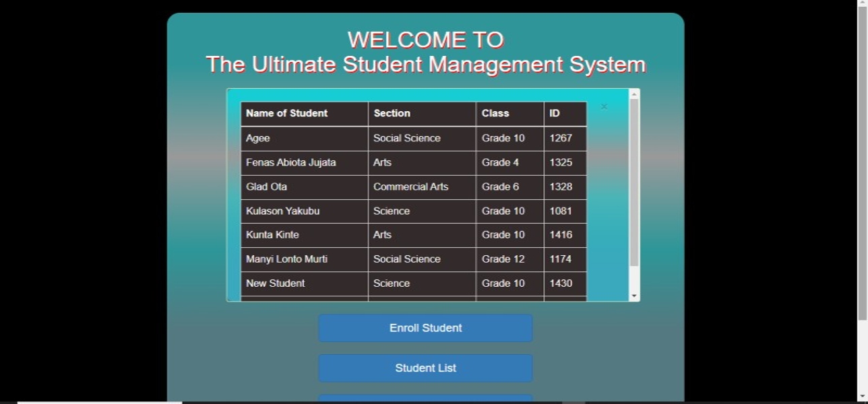Click the student table scrollbar thumb
Viewport: 868px width, 404px height.
point(634,182)
